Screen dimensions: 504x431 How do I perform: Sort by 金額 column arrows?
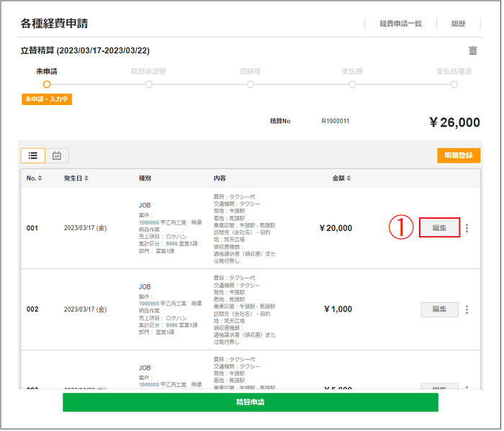[349, 178]
